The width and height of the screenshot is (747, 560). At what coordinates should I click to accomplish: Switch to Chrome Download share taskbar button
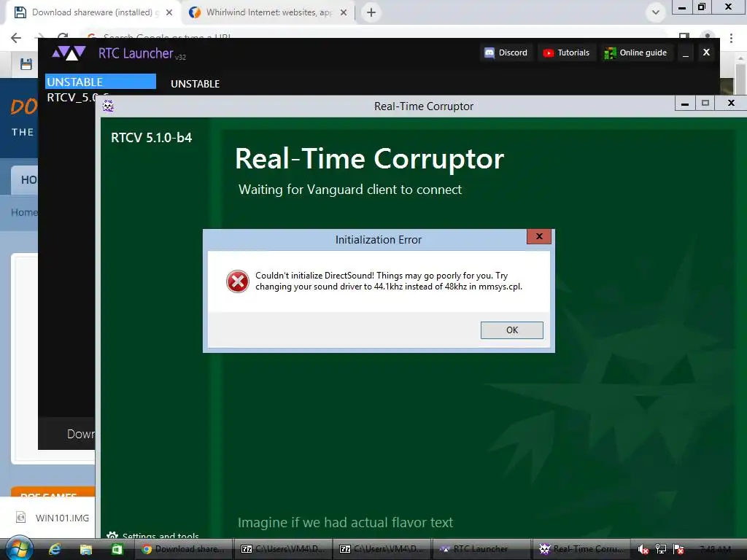click(185, 549)
